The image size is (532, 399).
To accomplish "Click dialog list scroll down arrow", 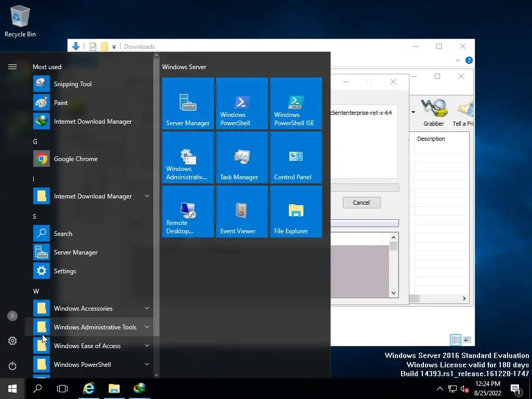I will [x=393, y=293].
